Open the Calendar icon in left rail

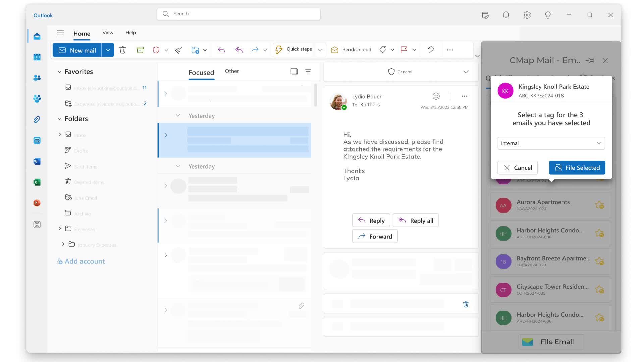point(37,57)
